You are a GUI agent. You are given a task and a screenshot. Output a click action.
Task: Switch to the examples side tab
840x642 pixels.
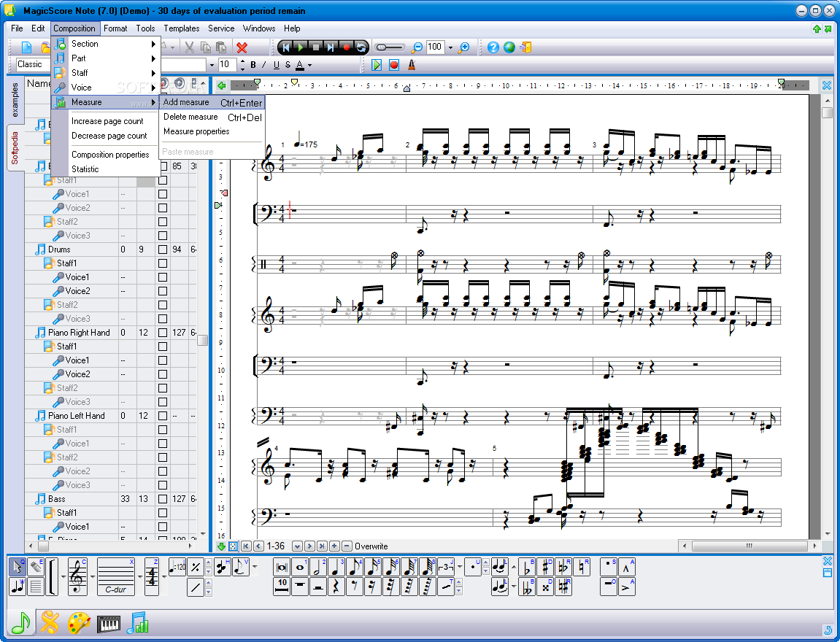(15, 100)
